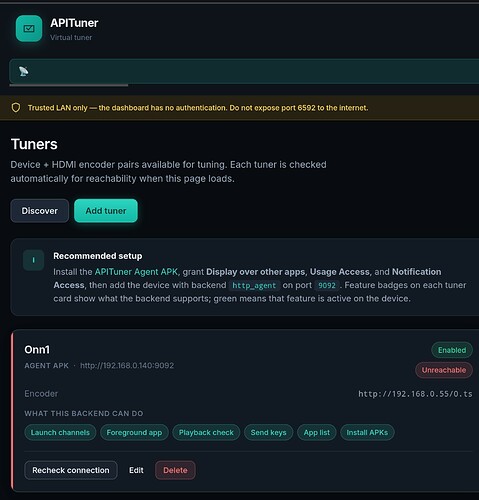Click the APITuner logo icon

29,29
